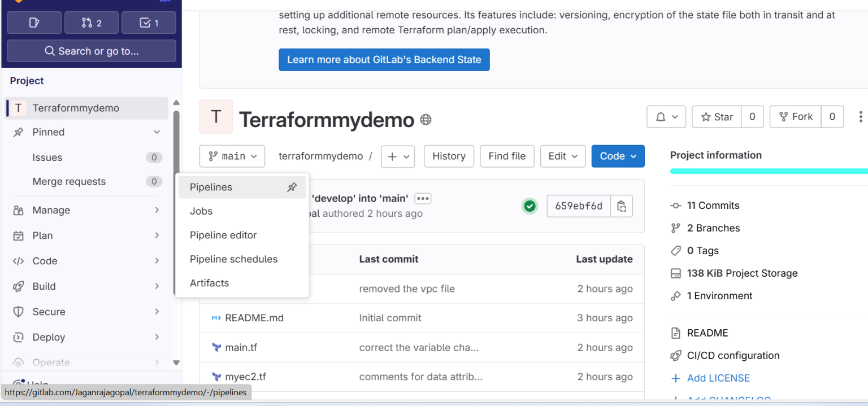Choose Artifacts in the Build flyout

pos(209,283)
